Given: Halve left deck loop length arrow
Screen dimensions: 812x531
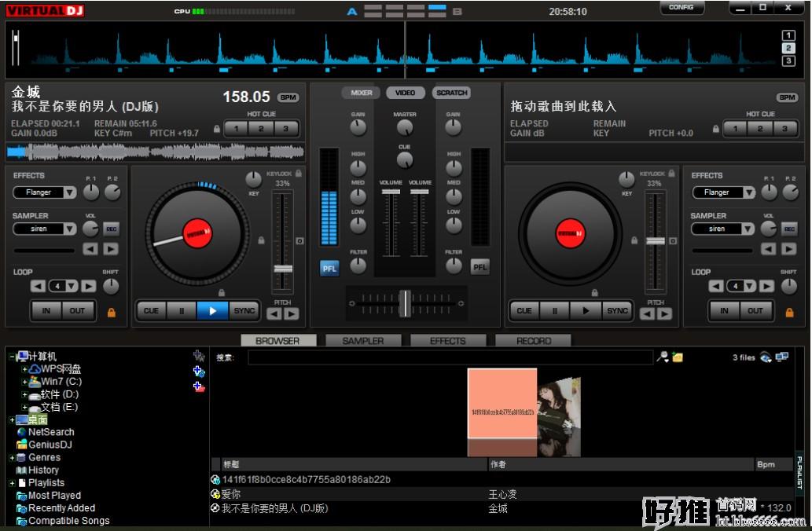Looking at the screenshot, I should [x=38, y=286].
